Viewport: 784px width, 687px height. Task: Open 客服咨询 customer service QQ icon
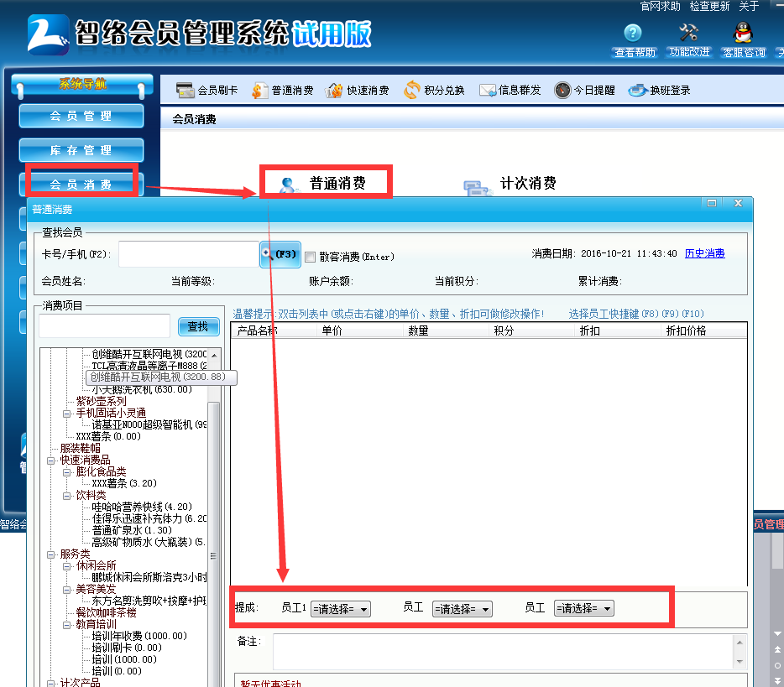[742, 38]
